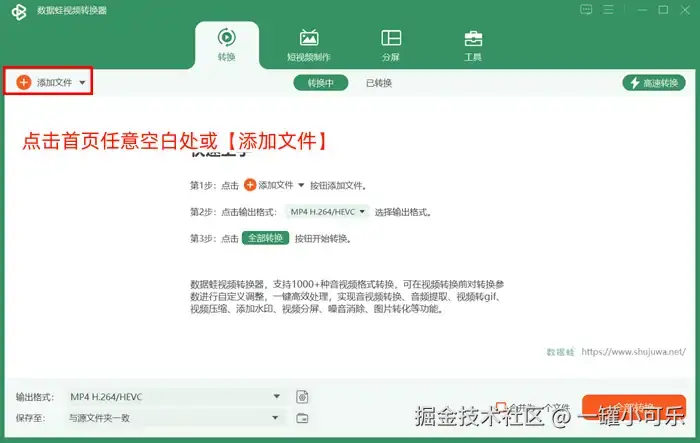Minimize the converter window

pyautogui.click(x=642, y=10)
